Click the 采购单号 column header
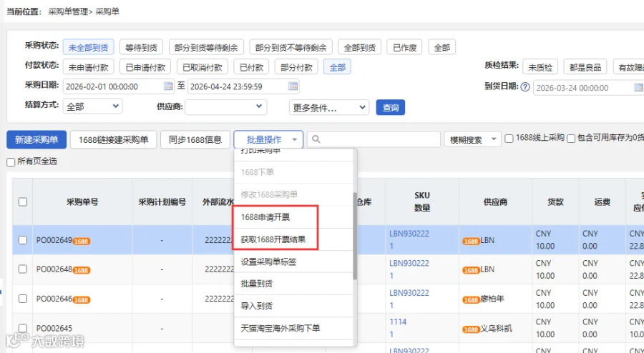Viewport: 644px width, 353px height. (x=82, y=202)
